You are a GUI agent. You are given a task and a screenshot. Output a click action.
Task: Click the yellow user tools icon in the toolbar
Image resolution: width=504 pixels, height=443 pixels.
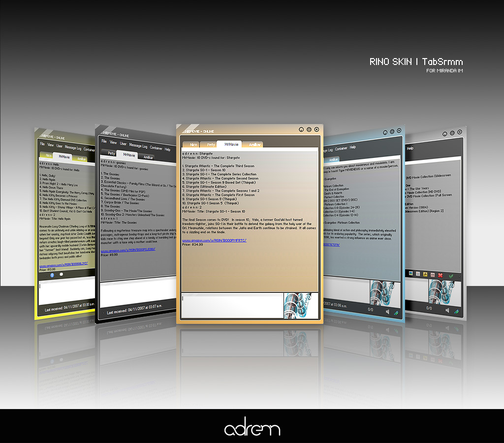[425, 275]
